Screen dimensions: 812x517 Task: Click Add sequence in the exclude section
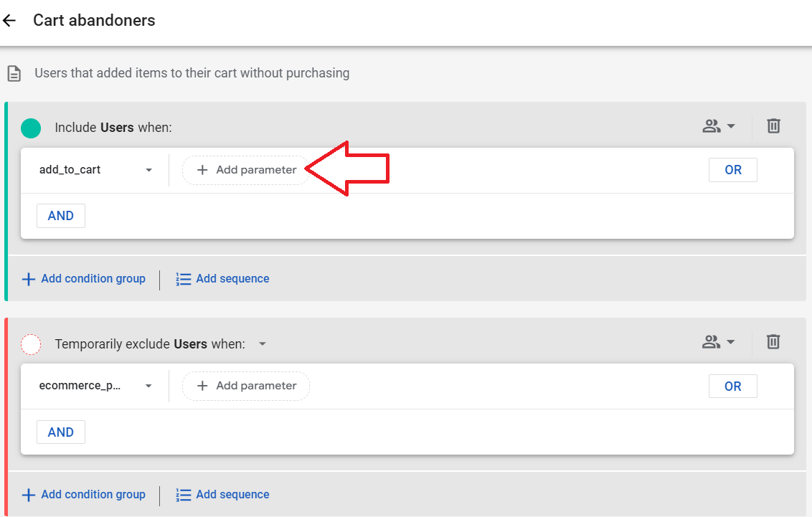[222, 495]
